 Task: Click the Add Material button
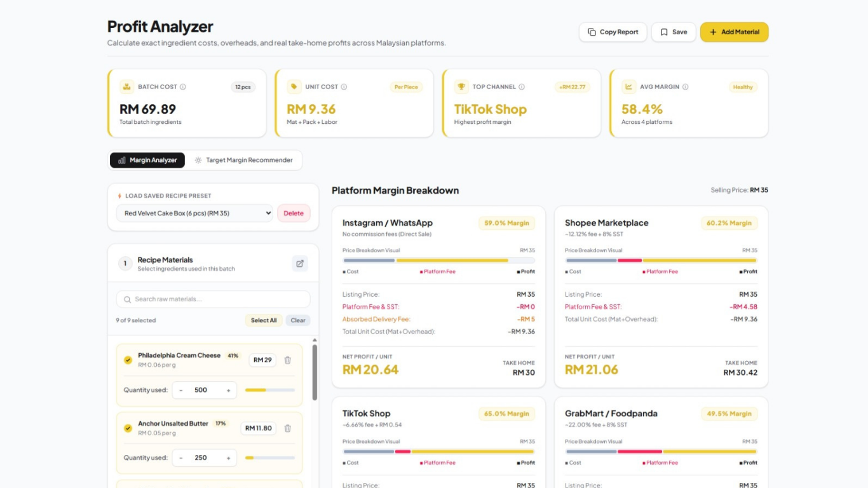(x=734, y=32)
